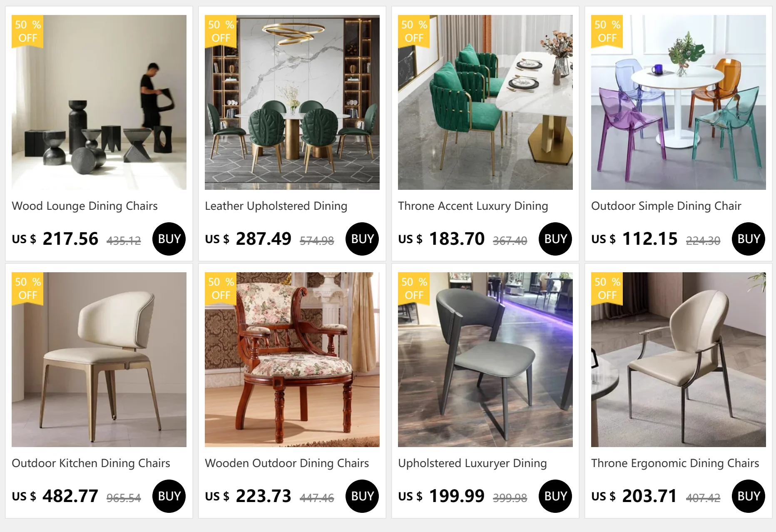Click BUY for Wood Lounge Dining Chairs

169,239
